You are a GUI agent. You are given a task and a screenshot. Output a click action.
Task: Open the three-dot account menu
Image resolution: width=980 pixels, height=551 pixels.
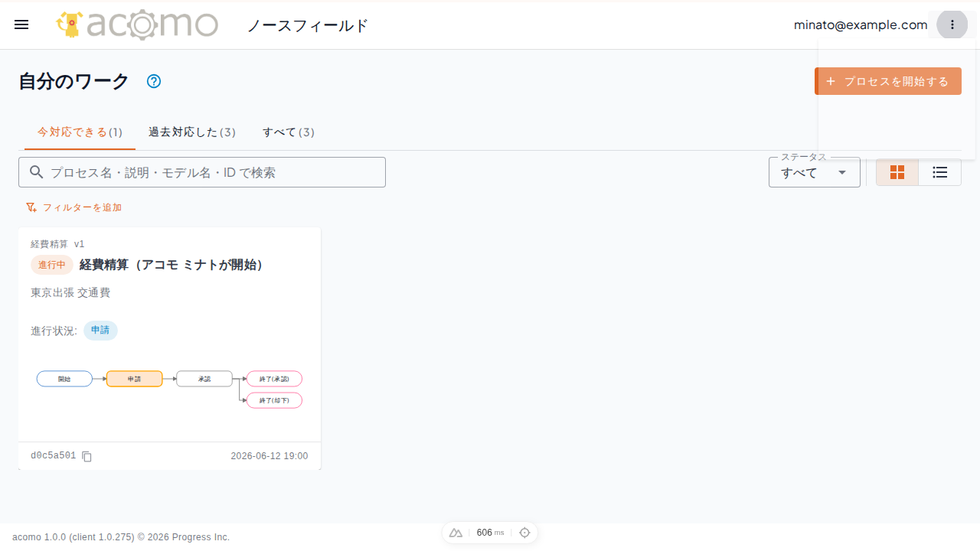click(x=952, y=24)
